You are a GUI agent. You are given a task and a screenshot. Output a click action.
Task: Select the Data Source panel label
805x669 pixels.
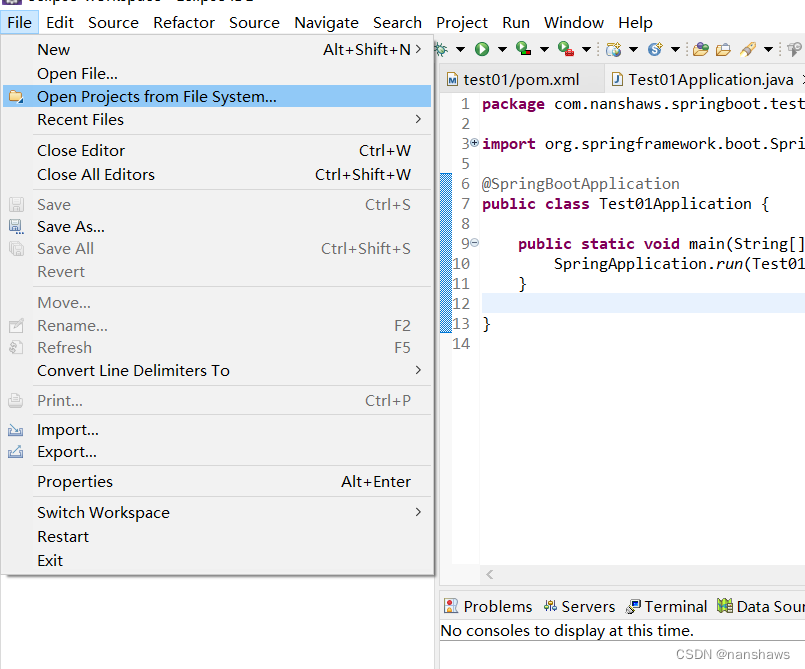[x=770, y=606]
